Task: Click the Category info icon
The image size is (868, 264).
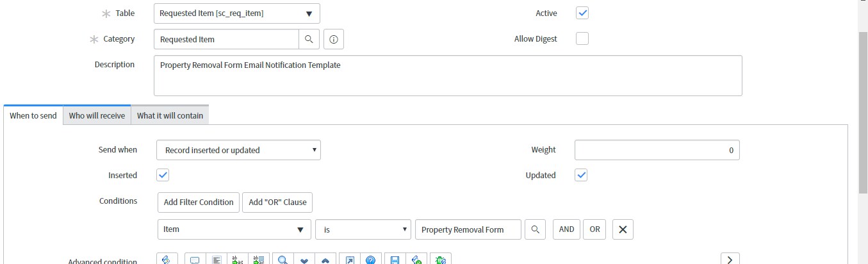Action: pos(334,39)
